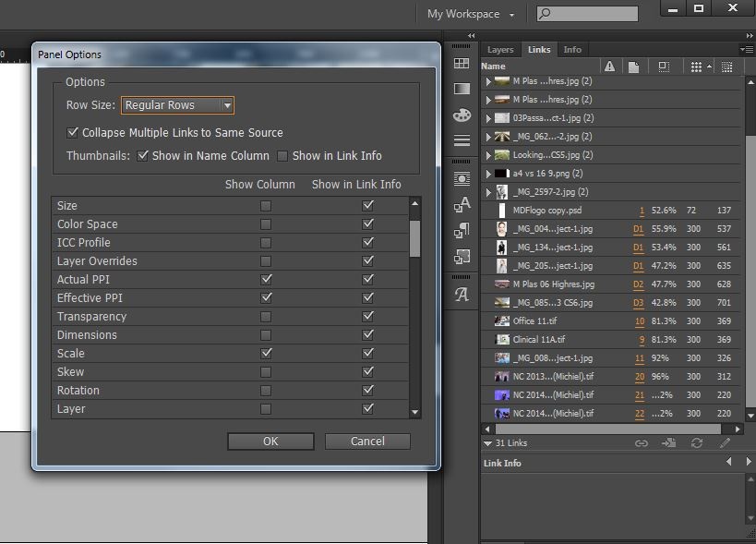Screen dimensions: 756x544
Task: Open the My Workspace switcher dropdown
Action: click(470, 14)
